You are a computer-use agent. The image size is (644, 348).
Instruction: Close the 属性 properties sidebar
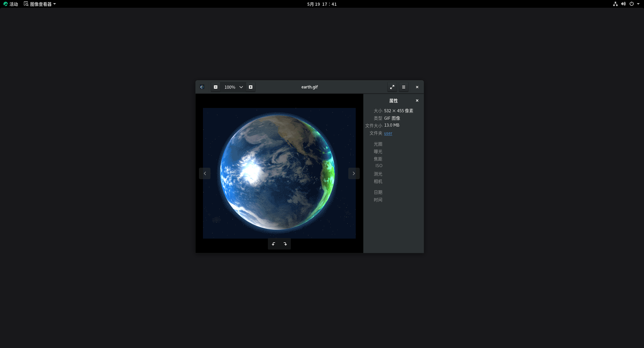click(417, 100)
